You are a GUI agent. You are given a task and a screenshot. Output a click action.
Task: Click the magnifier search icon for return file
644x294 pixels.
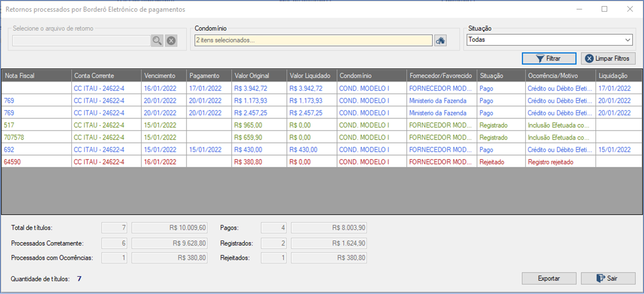(x=157, y=41)
